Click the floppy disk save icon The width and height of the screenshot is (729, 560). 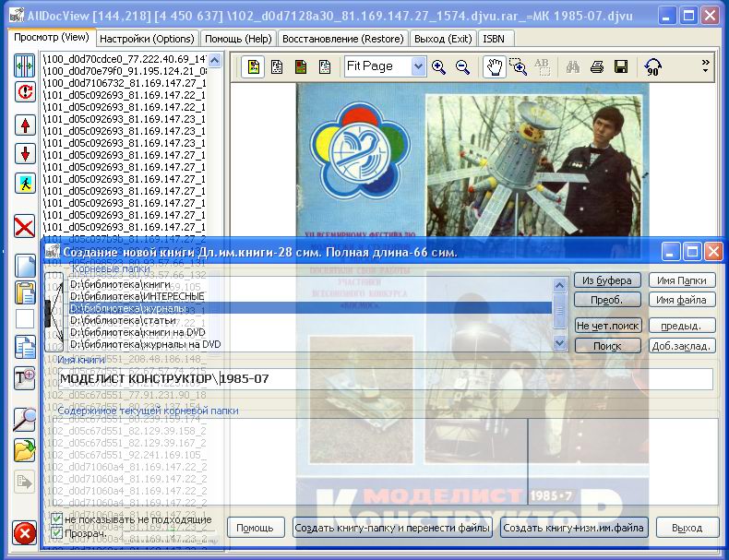[x=621, y=66]
